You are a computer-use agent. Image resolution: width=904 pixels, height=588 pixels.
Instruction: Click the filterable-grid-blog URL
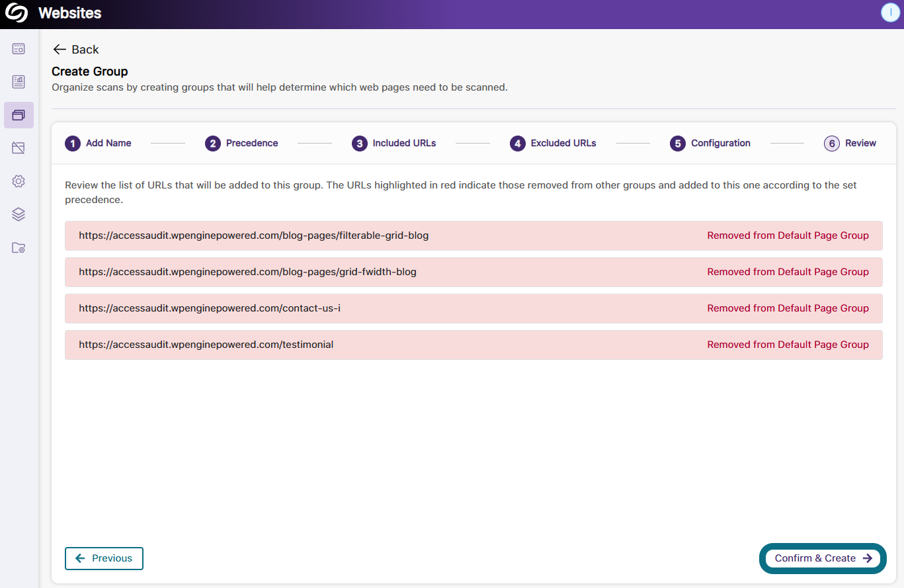[254, 235]
